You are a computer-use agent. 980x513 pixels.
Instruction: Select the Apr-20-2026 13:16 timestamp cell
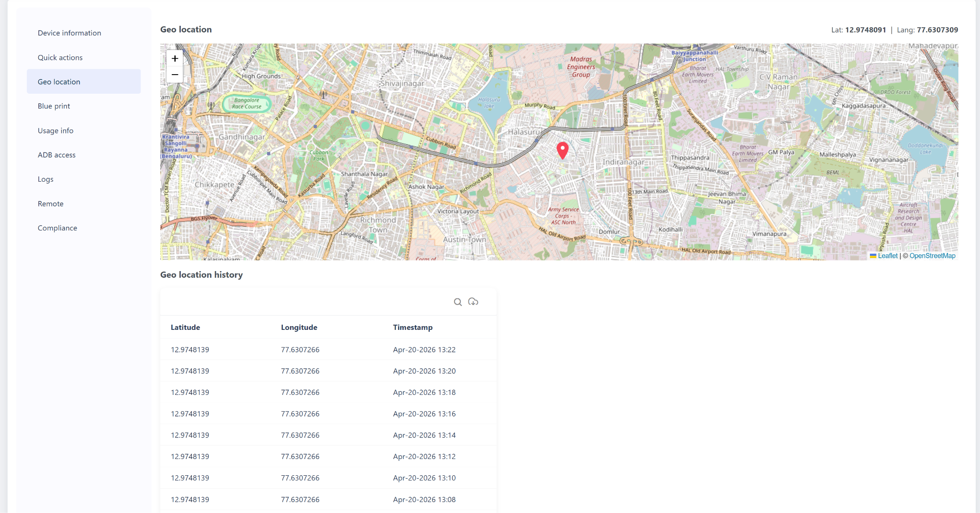tap(424, 414)
